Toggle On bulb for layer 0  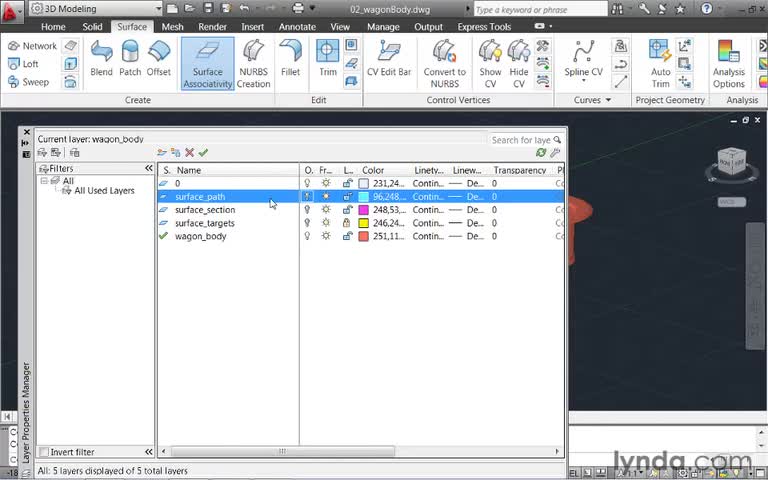pyautogui.click(x=308, y=183)
